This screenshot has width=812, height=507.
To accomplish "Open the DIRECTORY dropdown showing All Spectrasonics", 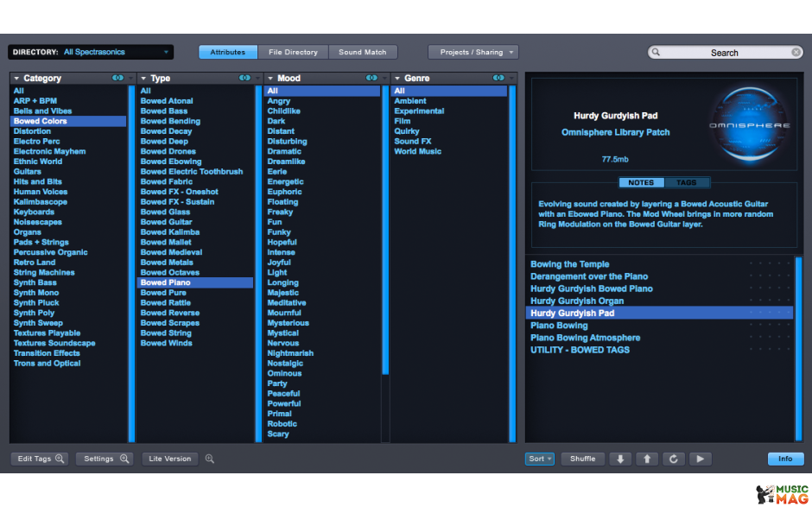I will pos(91,53).
